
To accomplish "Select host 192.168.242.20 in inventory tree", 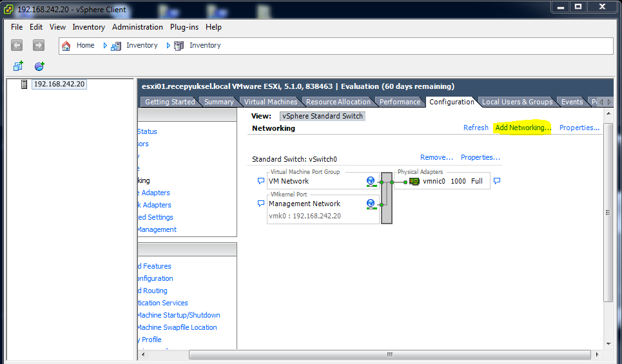I will pos(59,84).
